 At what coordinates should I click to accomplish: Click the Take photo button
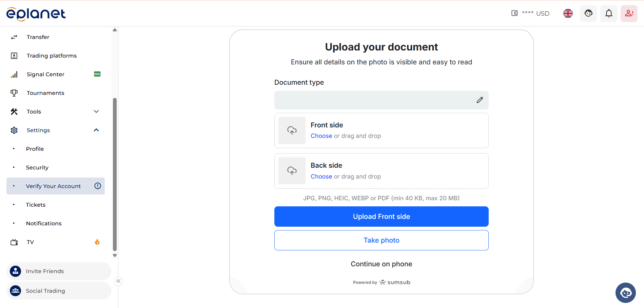point(381,240)
